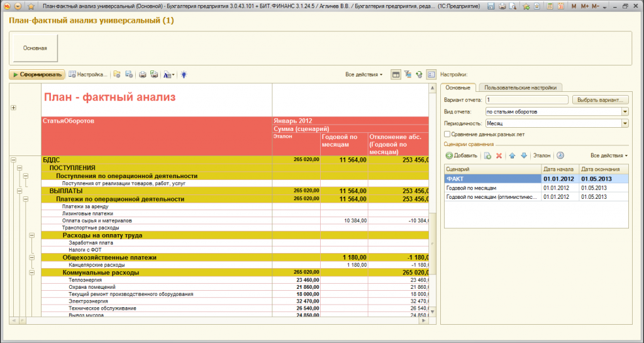Image resolution: width=644 pixels, height=343 pixels.
Task: Click the copy scenario icon next to Добавить
Action: coord(487,155)
